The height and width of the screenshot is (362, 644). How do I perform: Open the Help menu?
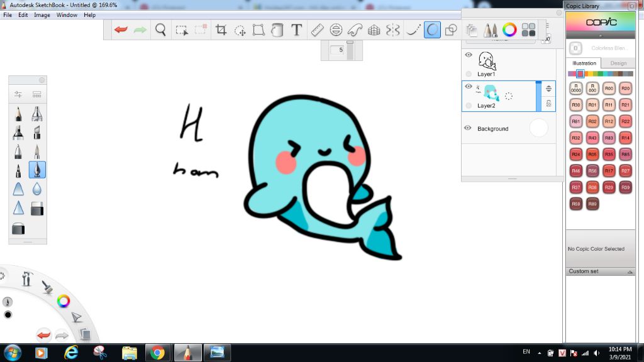click(89, 15)
